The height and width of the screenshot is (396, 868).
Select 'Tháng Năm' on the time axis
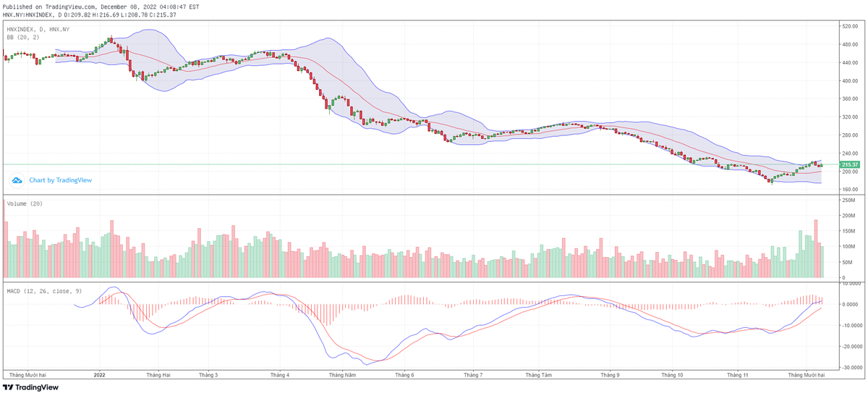342,375
